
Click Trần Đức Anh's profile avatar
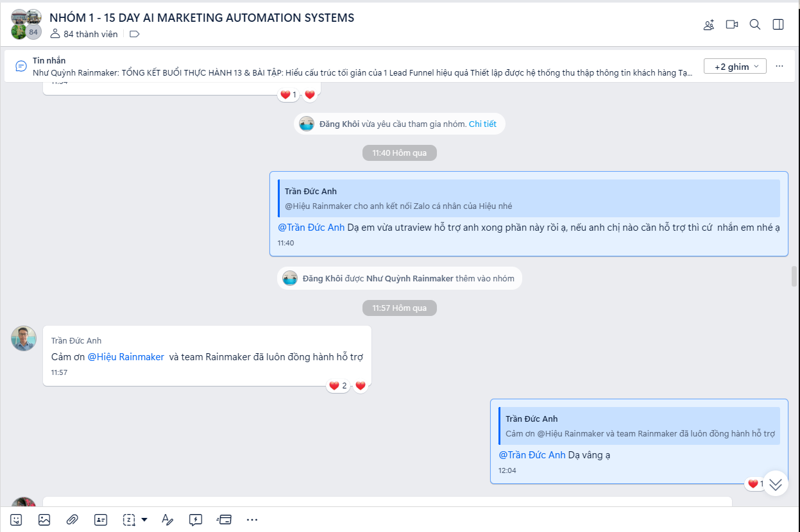[x=24, y=338]
